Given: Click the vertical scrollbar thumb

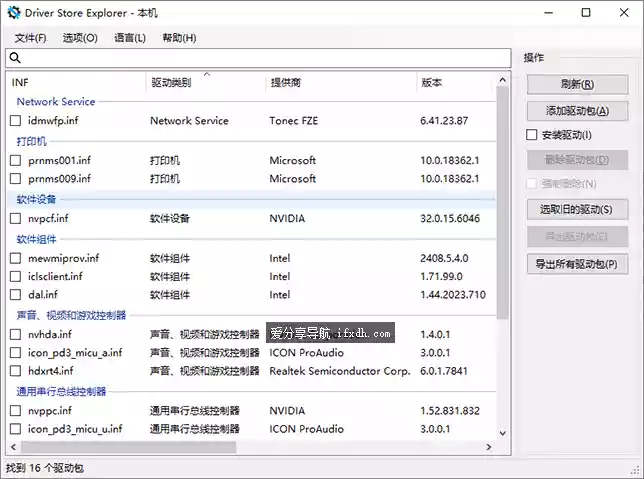Looking at the screenshot, I should tap(503, 202).
